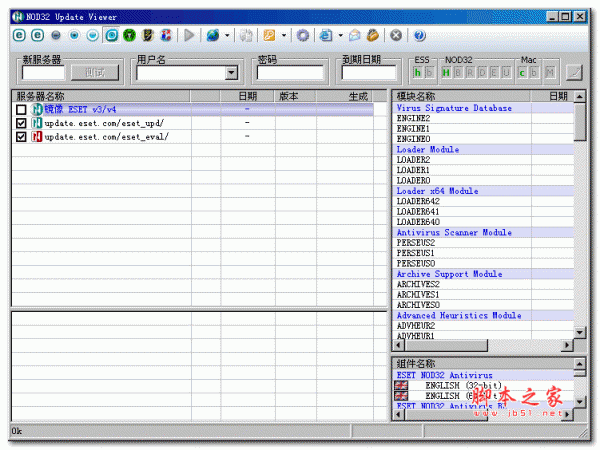Viewport: 600px width, 450px height.
Task: Click in the 密码 input field
Action: (x=290, y=73)
